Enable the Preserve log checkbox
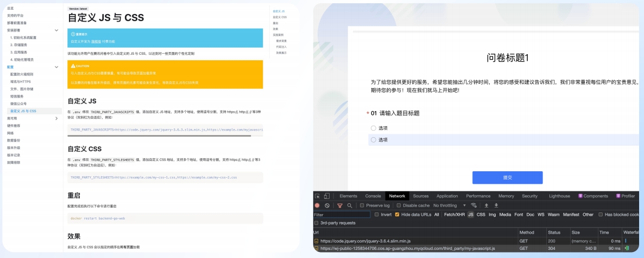The image size is (644, 258). (x=362, y=205)
